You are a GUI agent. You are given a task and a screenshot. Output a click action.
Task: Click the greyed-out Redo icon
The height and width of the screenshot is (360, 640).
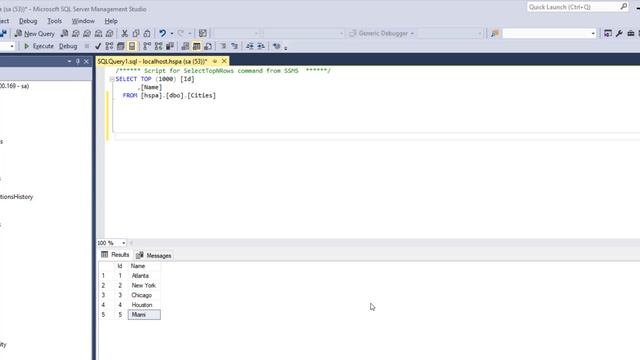pyautogui.click(x=180, y=33)
